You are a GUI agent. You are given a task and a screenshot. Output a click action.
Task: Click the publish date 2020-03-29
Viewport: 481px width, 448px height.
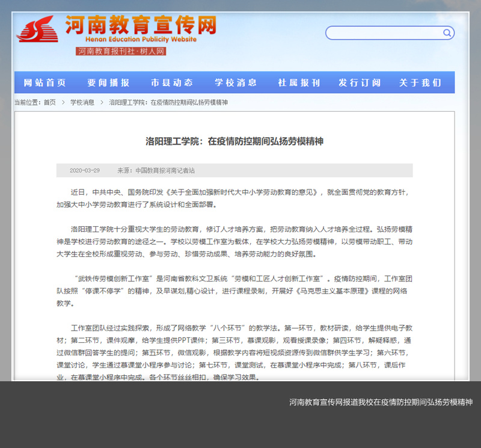tap(85, 171)
